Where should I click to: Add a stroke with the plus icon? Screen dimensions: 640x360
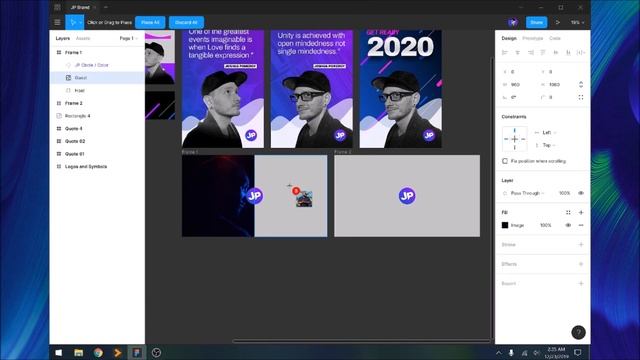point(581,244)
